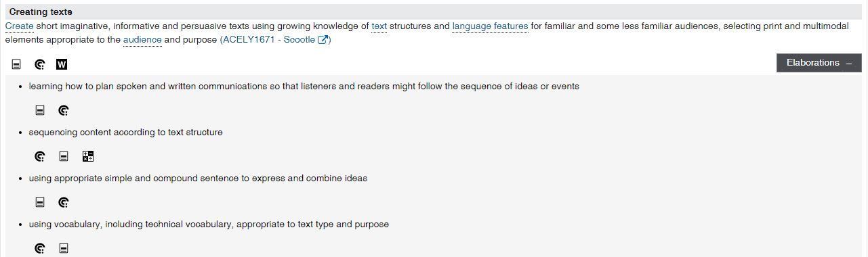
Task: Open the 'language features' glossary link
Action: [x=490, y=26]
